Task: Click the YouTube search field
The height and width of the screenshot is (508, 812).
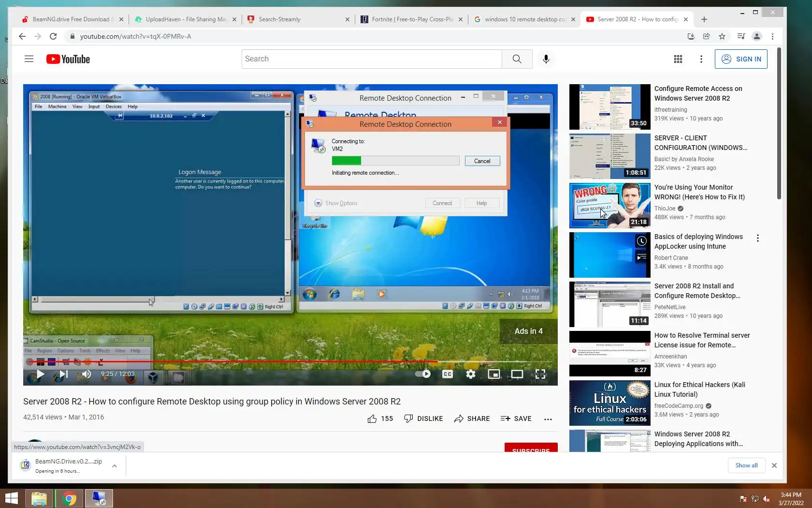Action: coord(372,59)
